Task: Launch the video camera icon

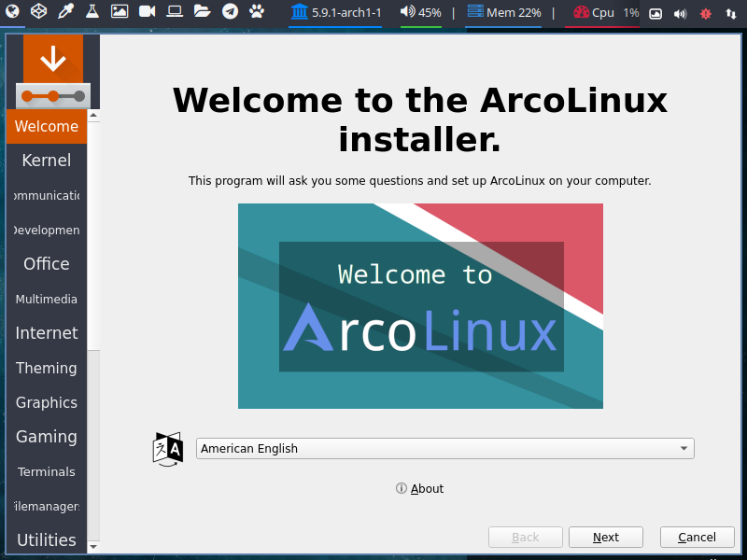Action: click(x=147, y=11)
